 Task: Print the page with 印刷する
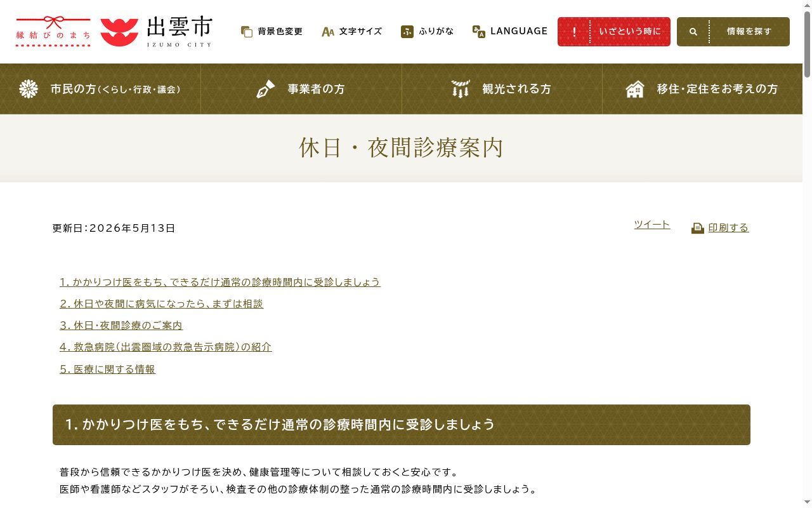point(728,228)
